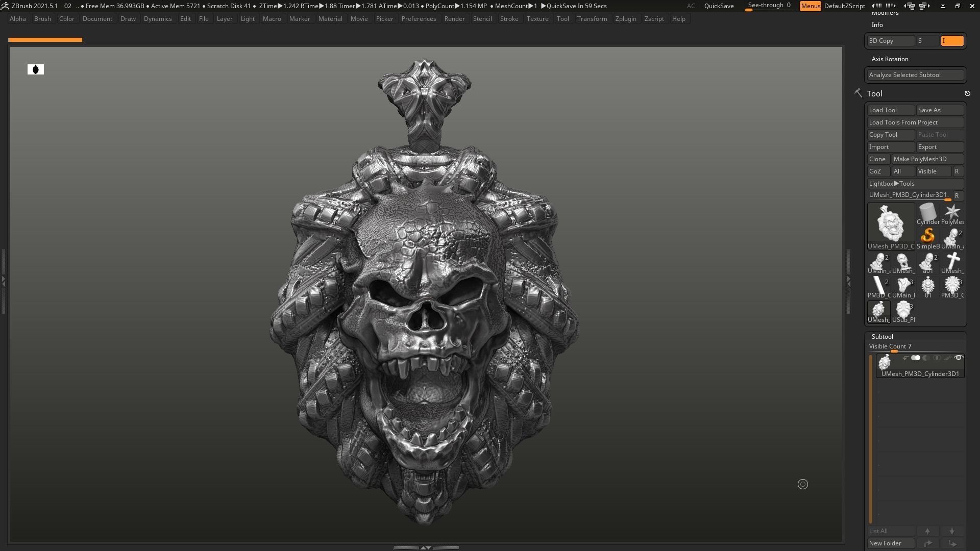This screenshot has width=980, height=551.
Task: Adjust the Visible Count slider
Action: [x=915, y=347]
